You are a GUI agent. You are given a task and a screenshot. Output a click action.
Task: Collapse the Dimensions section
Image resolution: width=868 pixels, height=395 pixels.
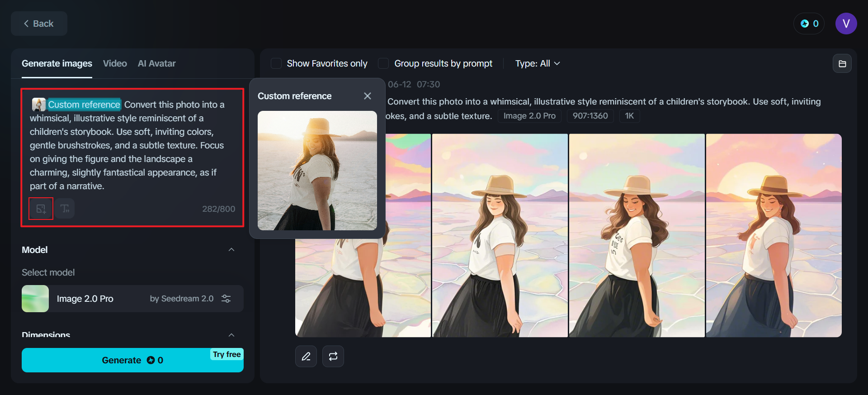click(x=231, y=335)
